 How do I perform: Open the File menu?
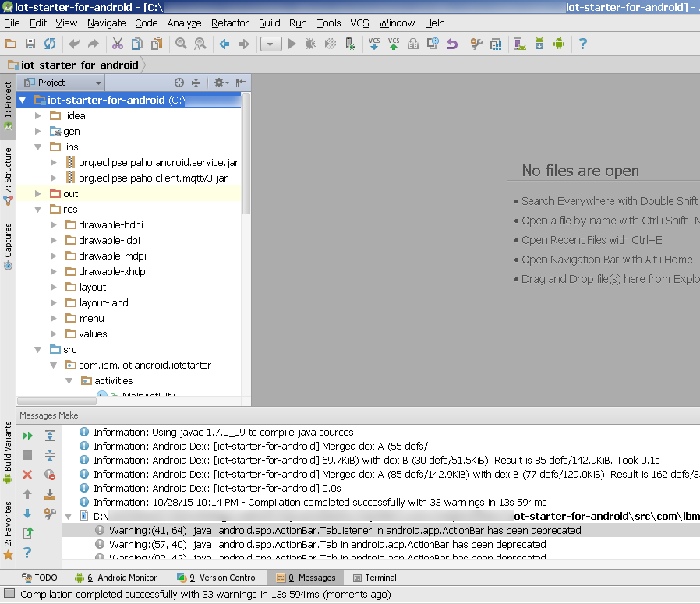point(12,23)
